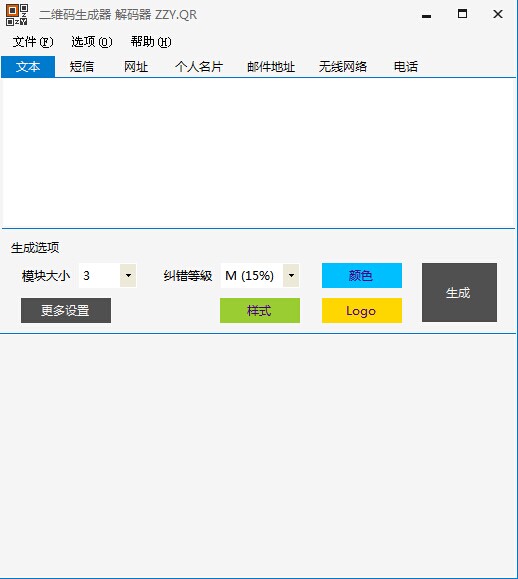Open the 个人名片 tab
Viewport: 518px width, 579px height.
click(199, 67)
